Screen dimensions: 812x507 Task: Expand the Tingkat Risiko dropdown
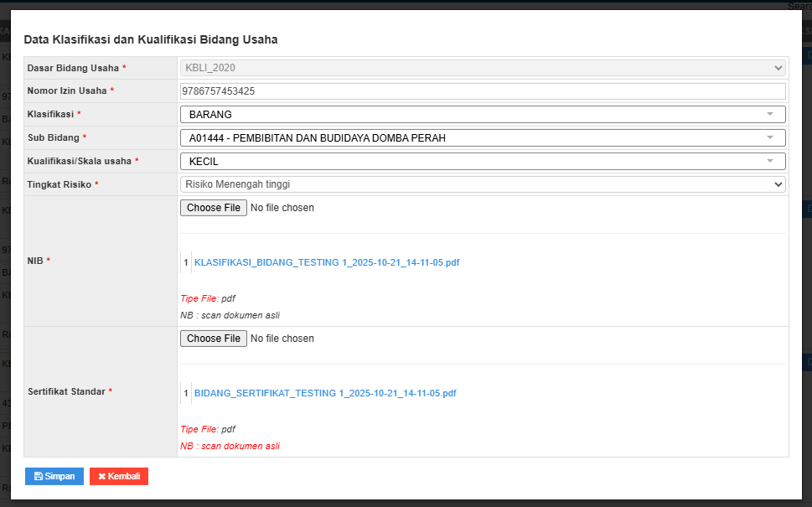482,184
